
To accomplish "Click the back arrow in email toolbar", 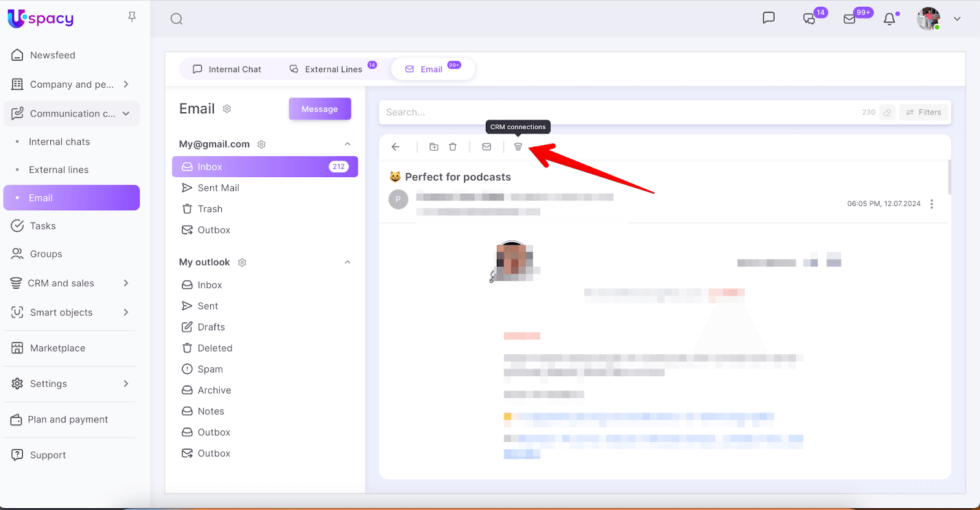I will click(396, 147).
